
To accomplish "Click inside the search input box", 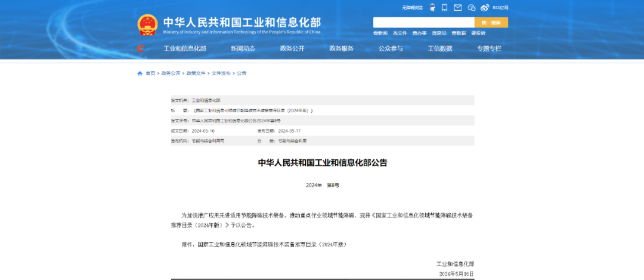I will pos(423,23).
